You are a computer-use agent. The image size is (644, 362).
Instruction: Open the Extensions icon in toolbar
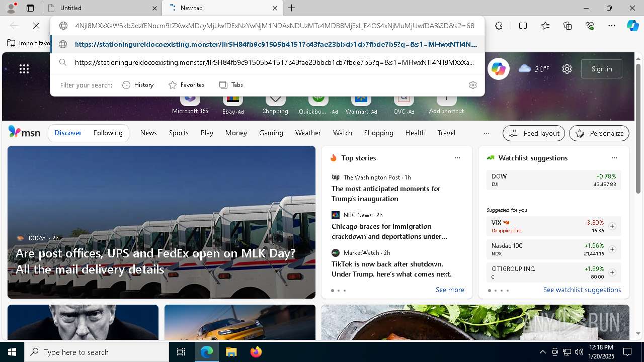[499, 26]
